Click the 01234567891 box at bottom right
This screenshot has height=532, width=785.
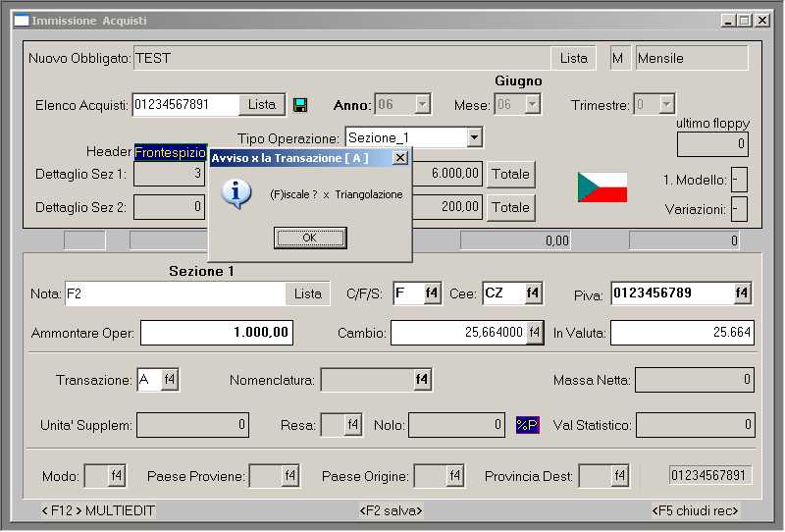click(x=709, y=475)
